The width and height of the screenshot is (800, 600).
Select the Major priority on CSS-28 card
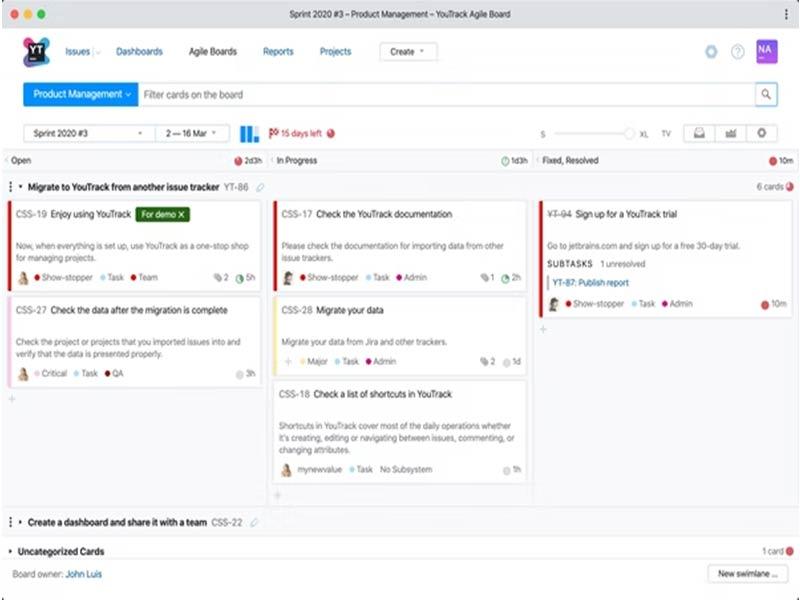click(313, 361)
